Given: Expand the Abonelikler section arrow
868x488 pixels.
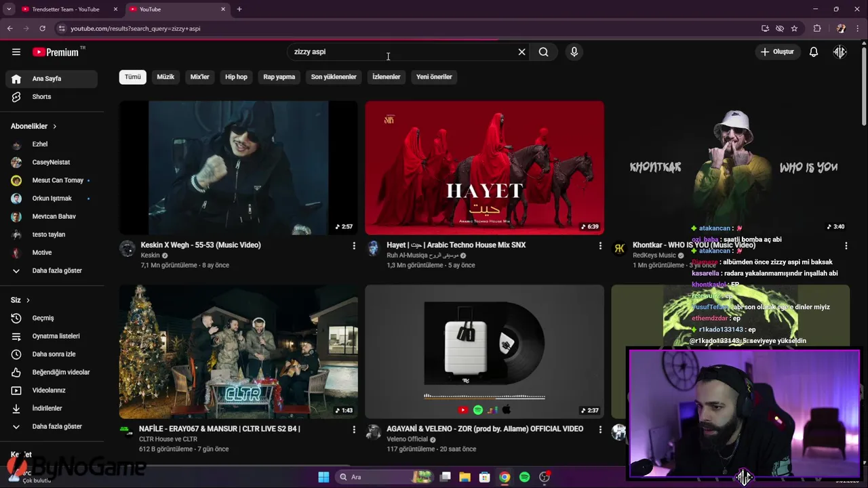Looking at the screenshot, I should click(x=55, y=126).
